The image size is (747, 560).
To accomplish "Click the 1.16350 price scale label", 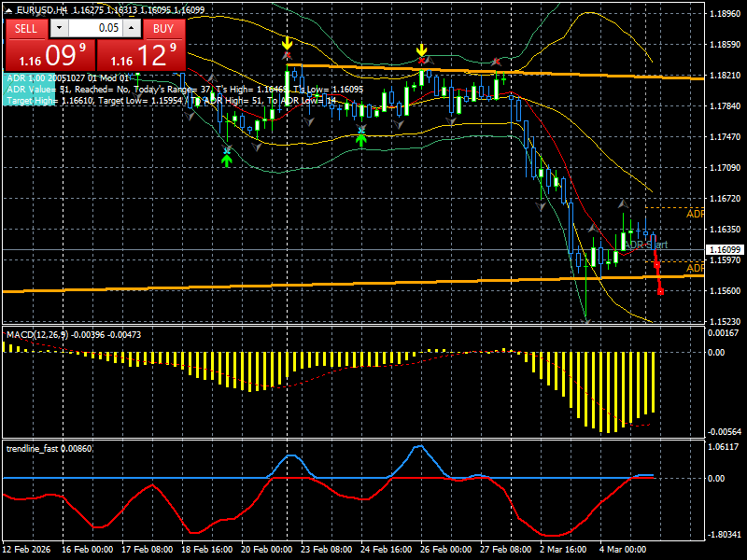I will tap(726, 230).
